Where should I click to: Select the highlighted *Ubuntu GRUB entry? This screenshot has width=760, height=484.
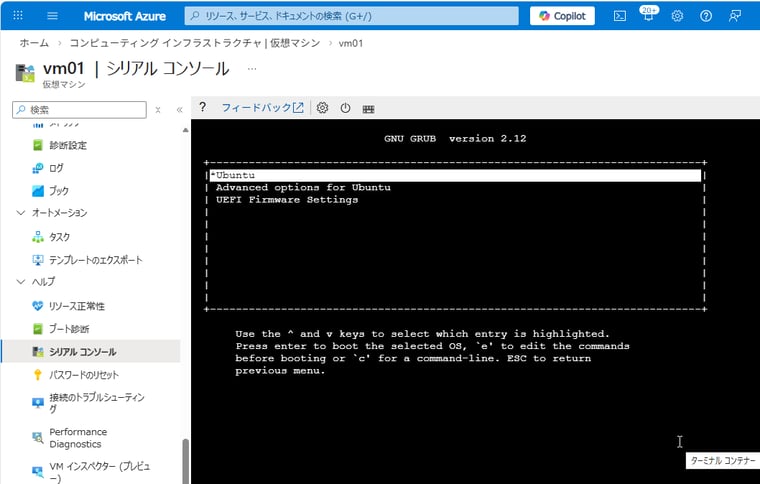click(x=456, y=175)
